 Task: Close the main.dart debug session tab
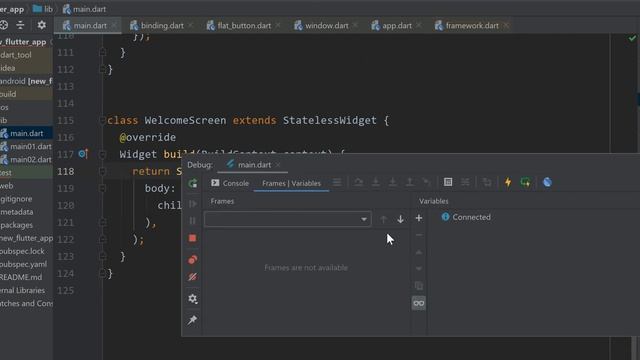(278, 165)
